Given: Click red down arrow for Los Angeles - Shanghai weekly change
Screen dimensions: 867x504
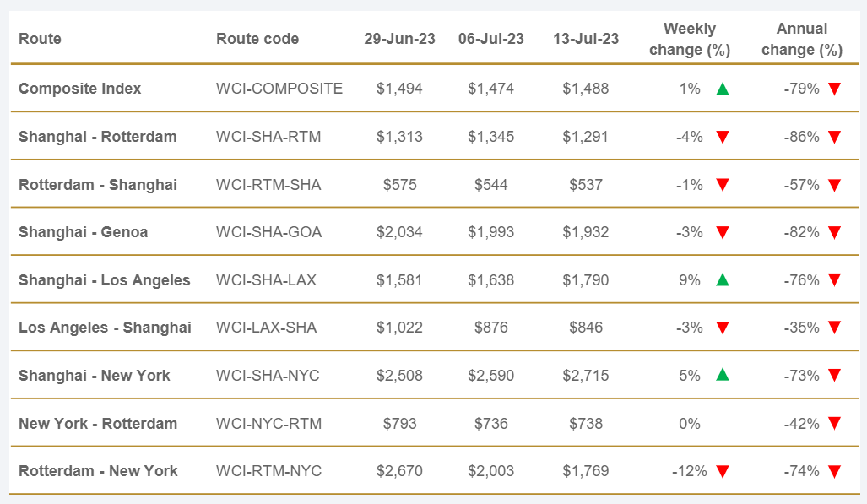Looking at the screenshot, I should click(x=722, y=328).
